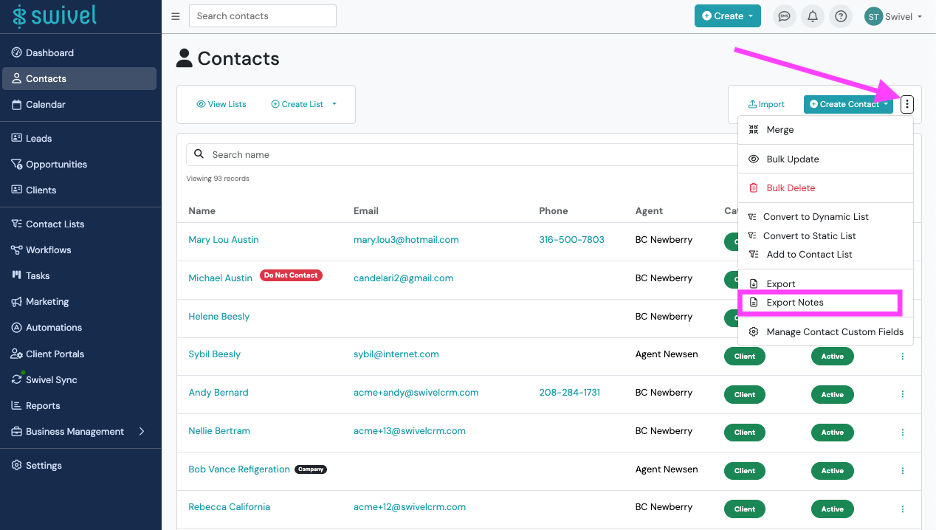Click Active badge in Andy Bernard row

point(832,395)
